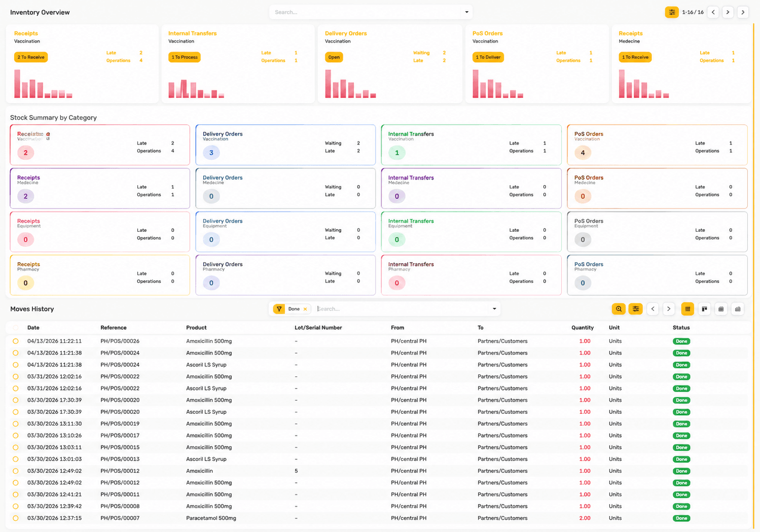
Task: Click the Moves History view icon after kanban
Action: pyautogui.click(x=721, y=309)
